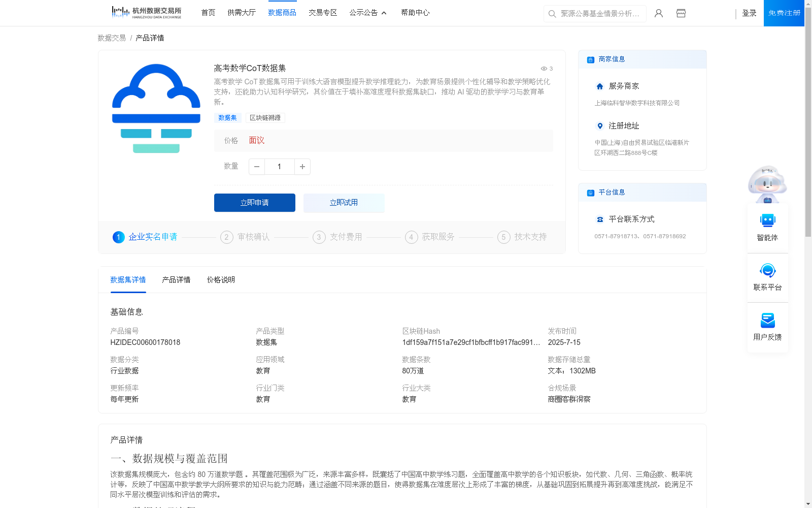The height and width of the screenshot is (508, 812).
Task: Click the 平台联系方式 telephone icon
Action: tap(600, 219)
